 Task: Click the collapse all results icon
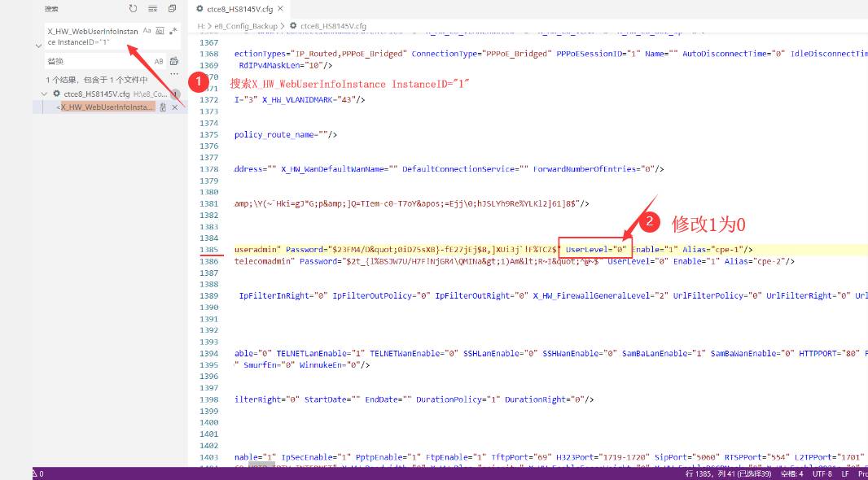click(172, 9)
